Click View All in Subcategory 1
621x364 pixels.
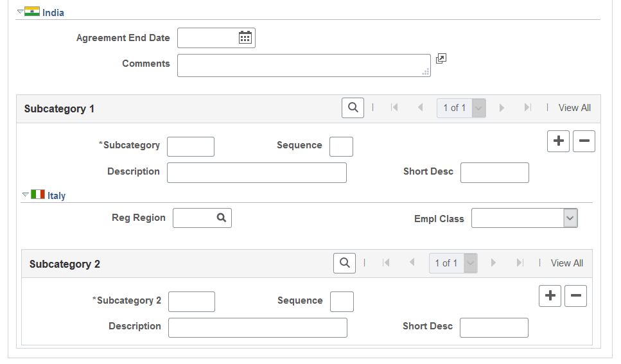point(574,108)
